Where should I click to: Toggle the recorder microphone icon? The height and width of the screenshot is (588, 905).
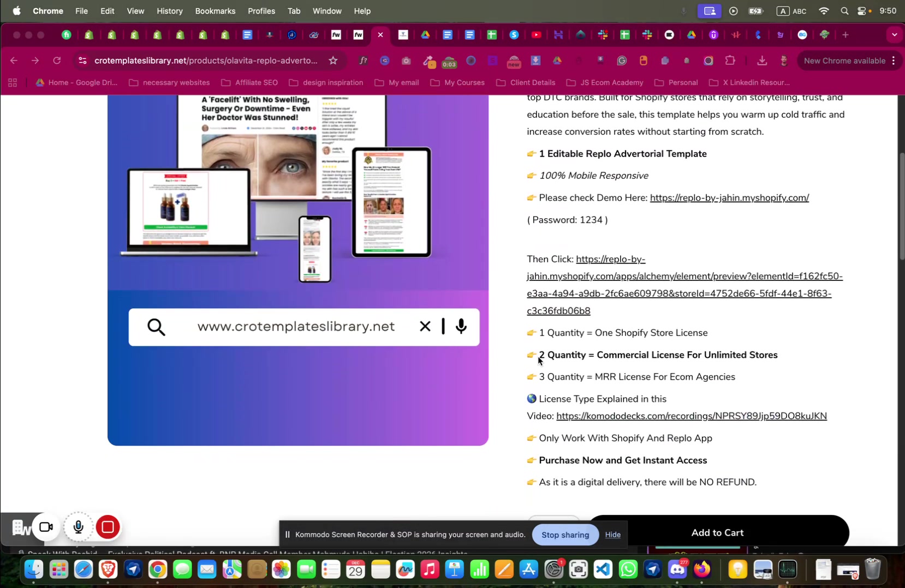click(79, 527)
